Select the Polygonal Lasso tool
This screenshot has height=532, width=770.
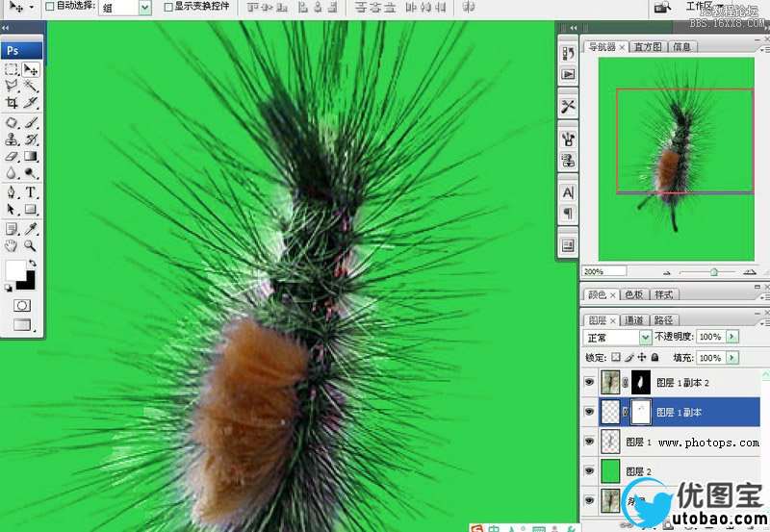tap(12, 86)
